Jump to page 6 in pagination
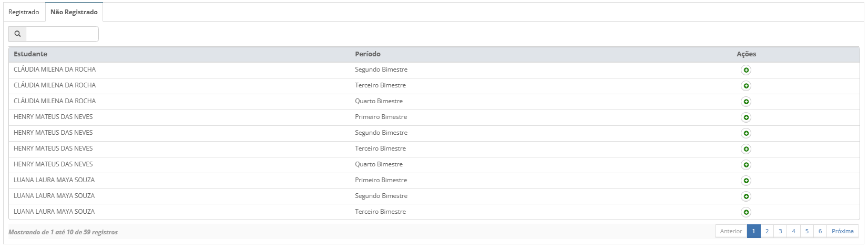 pyautogui.click(x=820, y=231)
